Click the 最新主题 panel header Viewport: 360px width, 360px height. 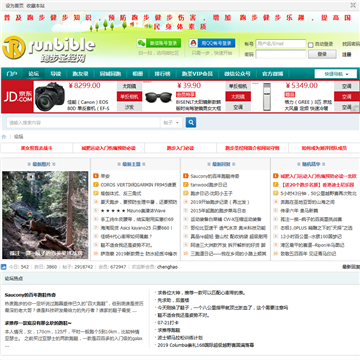click(x=131, y=164)
